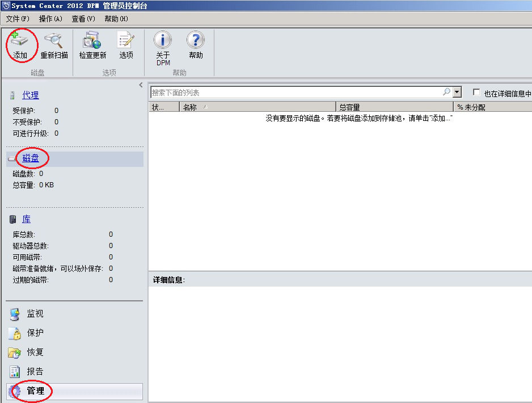Click the 不受保护: count text
The image size is (532, 403).
tap(36, 122)
